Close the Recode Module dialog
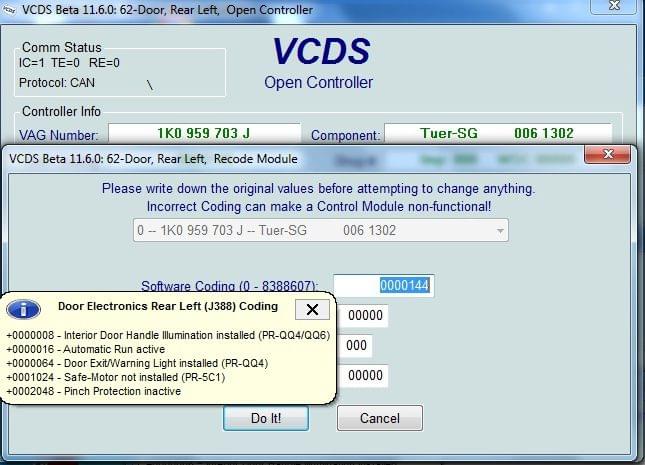645x465 pixels. 607,154
